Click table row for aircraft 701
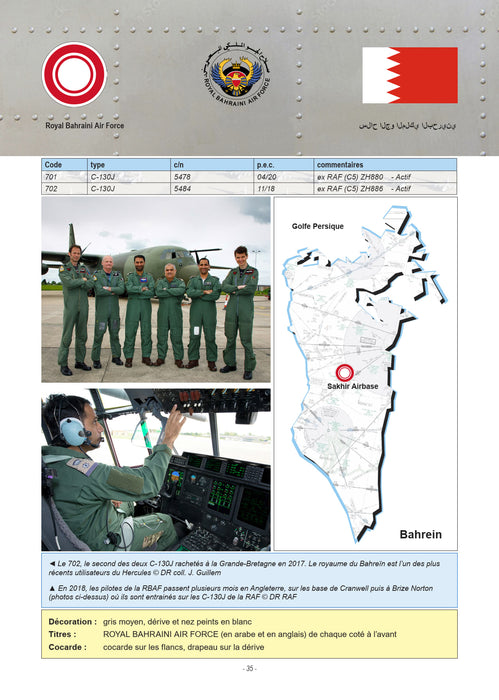 (x=249, y=177)
